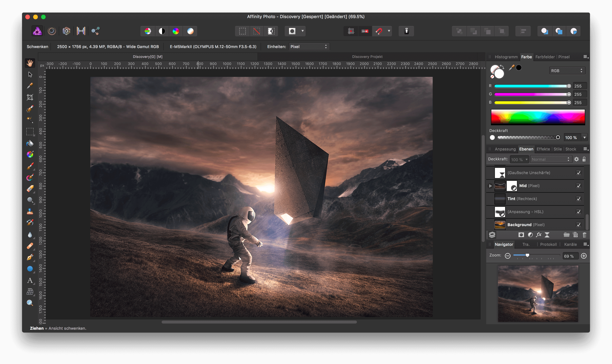Click the zoom in plus button
Viewport: 612px width, 364px height.
pyautogui.click(x=584, y=256)
